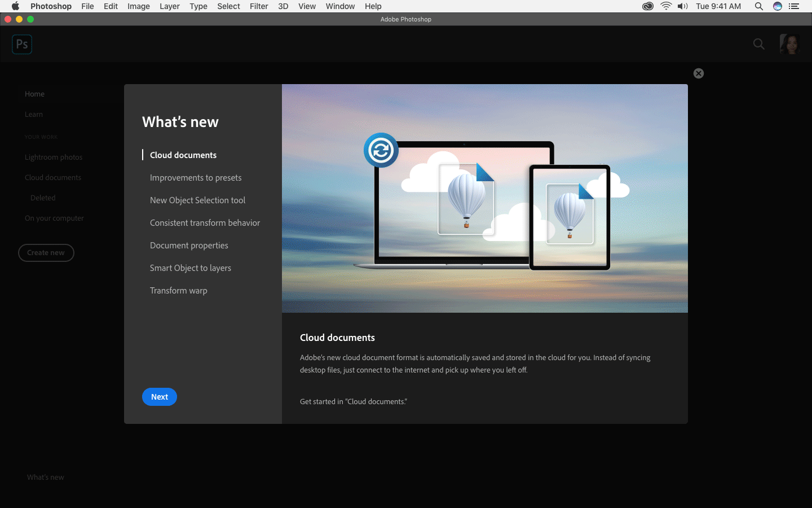Viewport: 812px width, 508px height.
Task: Click the Photoshop Ps logo icon
Action: [x=22, y=44]
